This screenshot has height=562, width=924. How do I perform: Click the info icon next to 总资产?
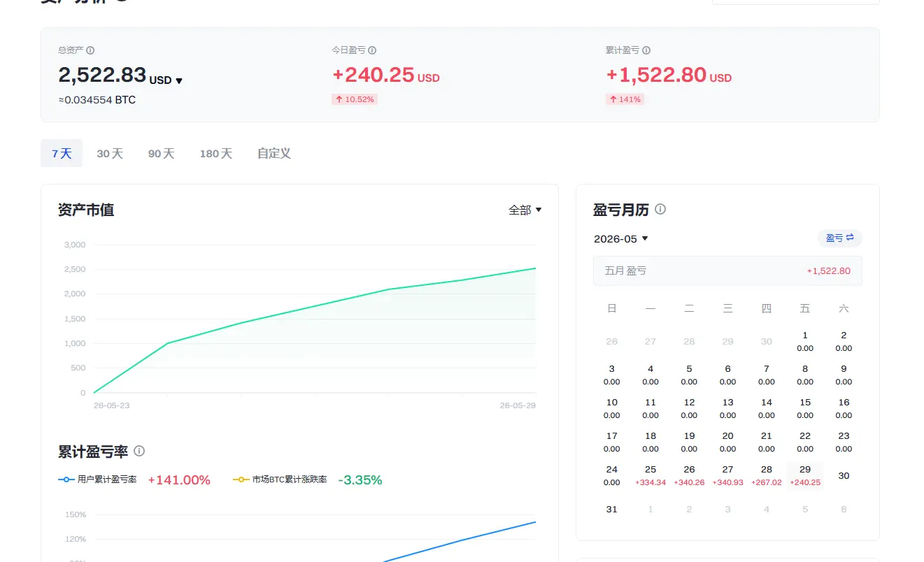click(x=90, y=50)
